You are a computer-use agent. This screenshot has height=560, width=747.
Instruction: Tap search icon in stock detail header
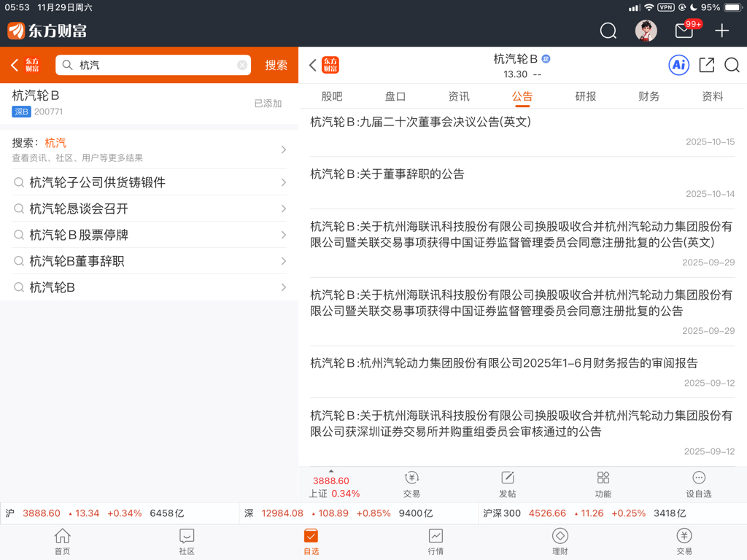pos(732,65)
